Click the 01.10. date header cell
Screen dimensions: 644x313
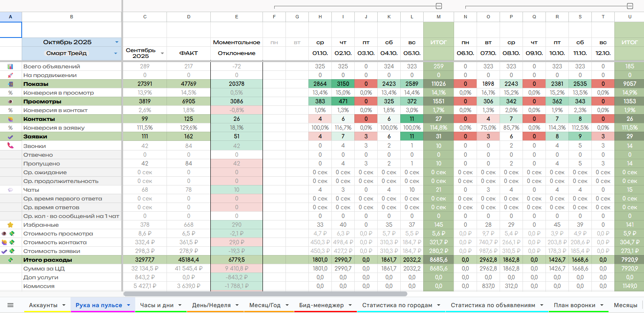(x=320, y=53)
